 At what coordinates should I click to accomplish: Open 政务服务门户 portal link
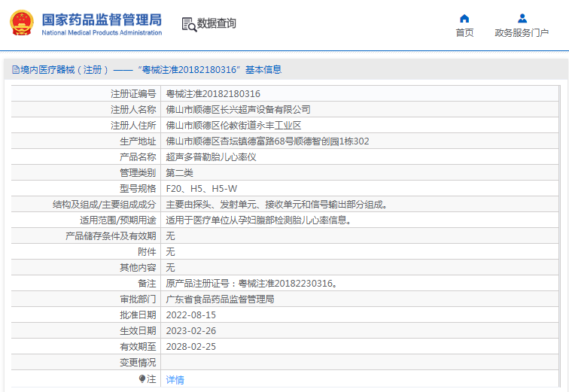pyautogui.click(x=522, y=33)
